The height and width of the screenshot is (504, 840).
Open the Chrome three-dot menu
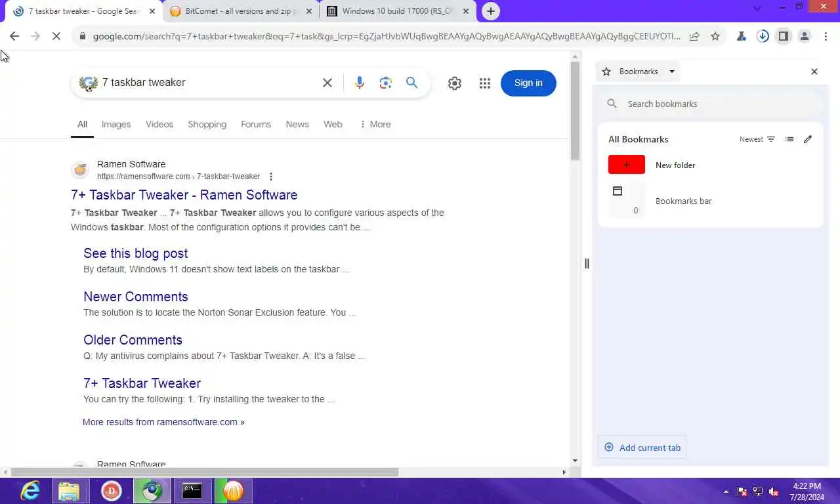pyautogui.click(x=826, y=37)
